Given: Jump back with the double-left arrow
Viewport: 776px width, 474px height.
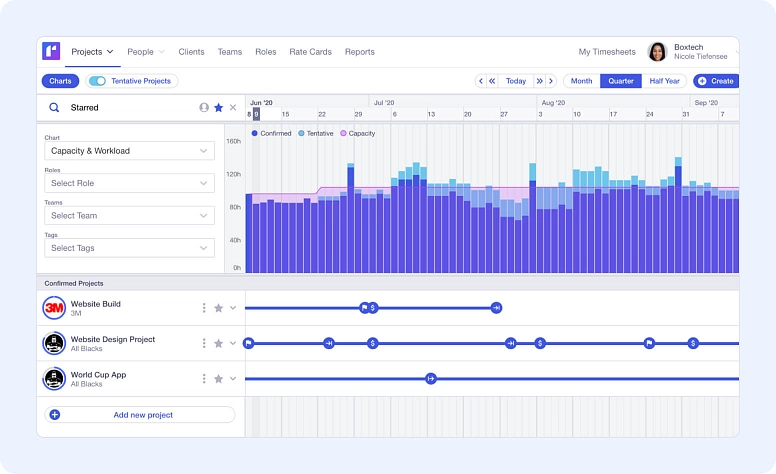Looking at the screenshot, I should [492, 81].
